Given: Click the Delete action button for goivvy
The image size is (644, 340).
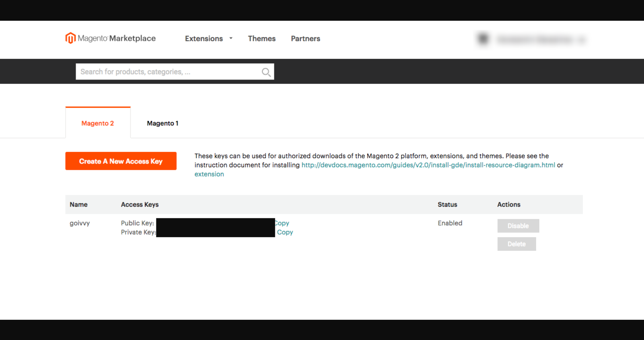Looking at the screenshot, I should (517, 244).
